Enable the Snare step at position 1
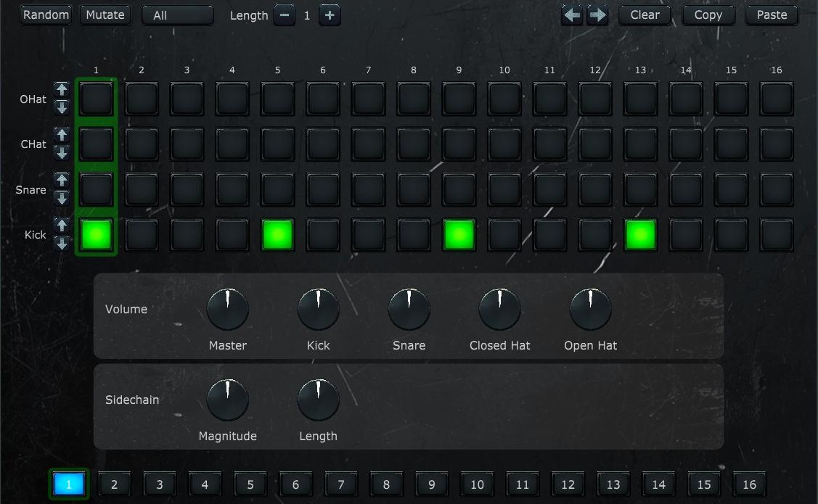Image resolution: width=818 pixels, height=504 pixels. (96, 189)
